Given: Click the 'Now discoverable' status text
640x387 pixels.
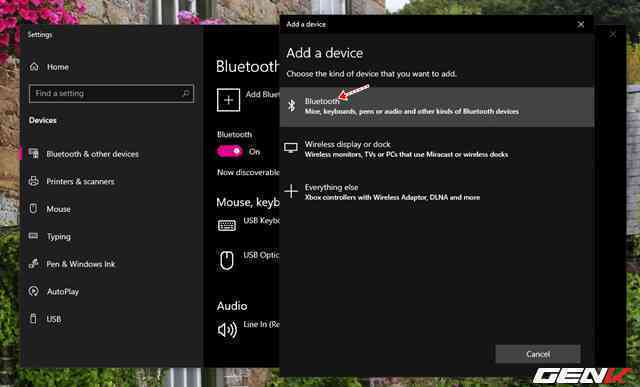Looking at the screenshot, I should click(x=248, y=172).
